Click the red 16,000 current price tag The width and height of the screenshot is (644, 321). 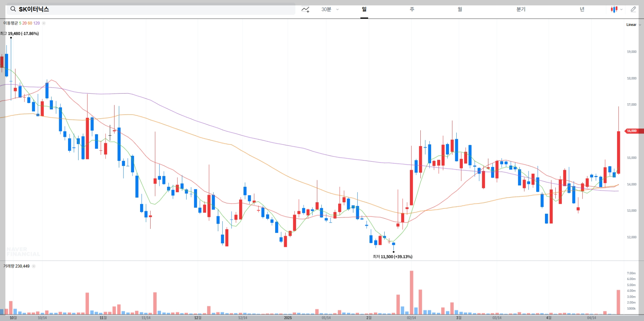click(x=634, y=131)
